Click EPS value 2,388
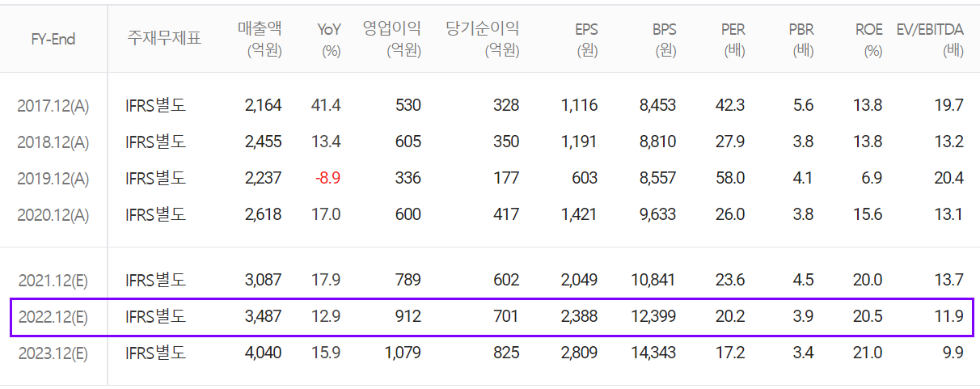Image resolution: width=980 pixels, height=389 pixels. [579, 316]
